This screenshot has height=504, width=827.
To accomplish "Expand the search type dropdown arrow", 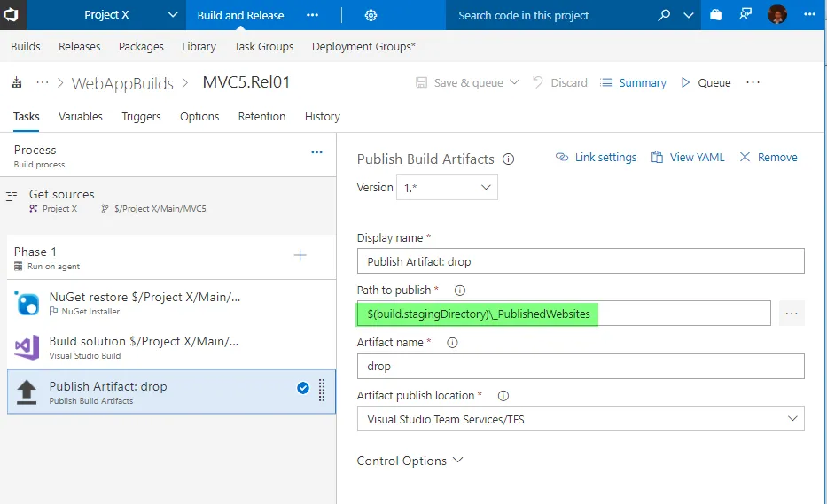I will [x=689, y=15].
